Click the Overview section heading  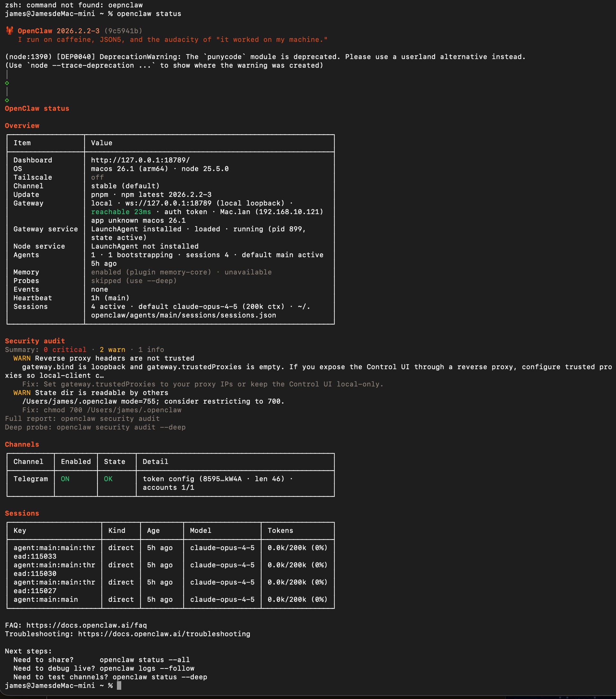point(22,125)
